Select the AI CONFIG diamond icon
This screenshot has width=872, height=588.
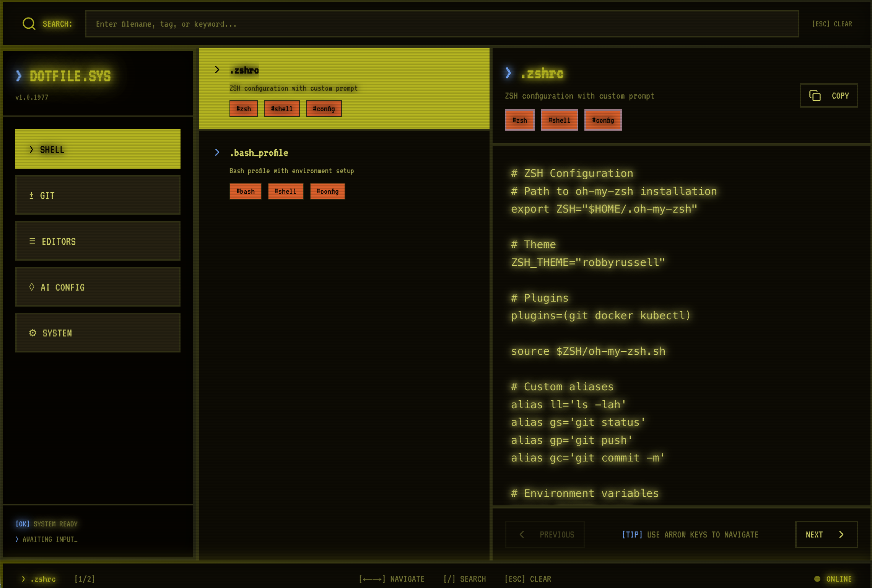tap(32, 287)
